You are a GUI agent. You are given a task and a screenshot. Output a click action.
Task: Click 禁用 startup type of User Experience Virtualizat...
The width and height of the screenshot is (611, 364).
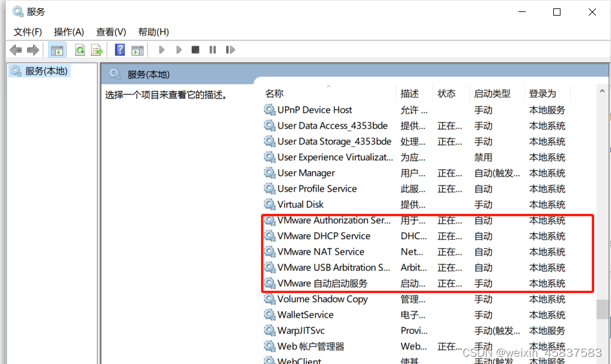pos(483,157)
